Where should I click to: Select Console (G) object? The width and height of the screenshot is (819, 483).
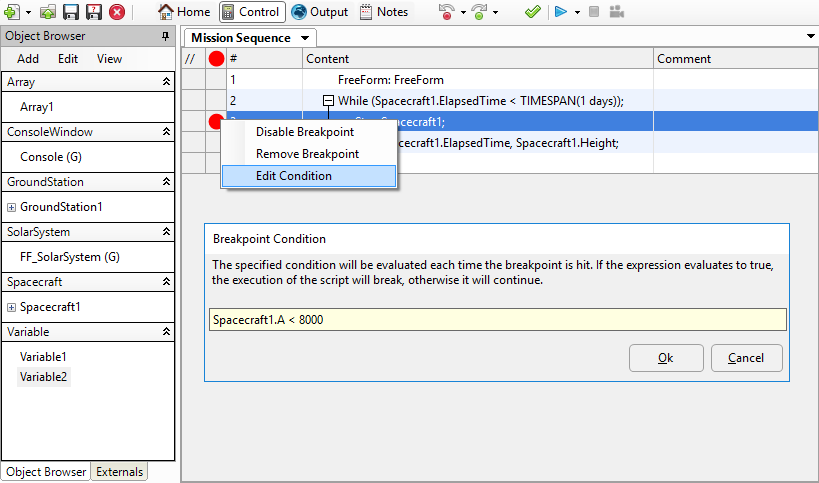click(51, 157)
